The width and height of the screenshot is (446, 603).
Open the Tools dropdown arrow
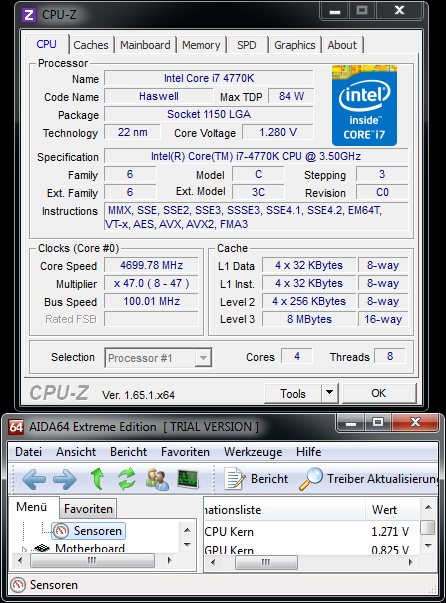330,393
